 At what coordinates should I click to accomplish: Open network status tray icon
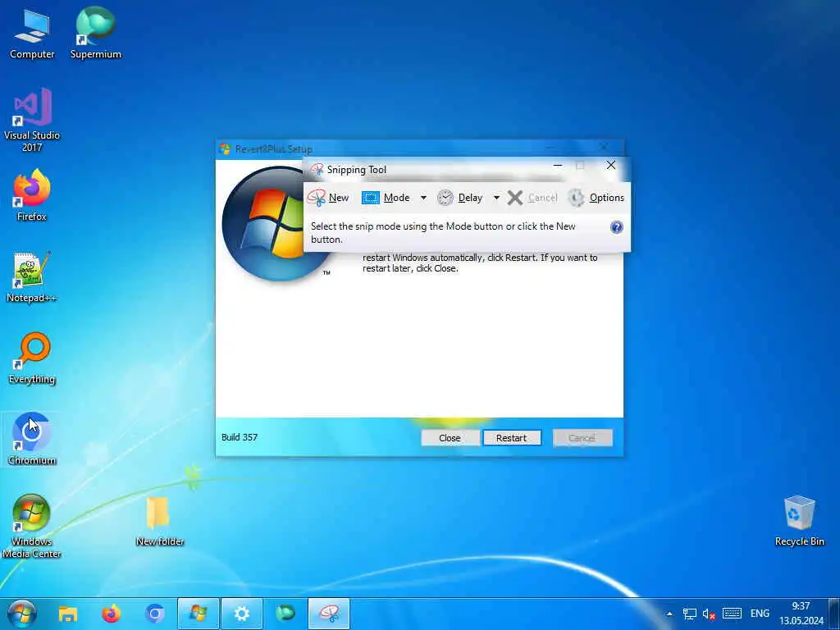coord(689,614)
